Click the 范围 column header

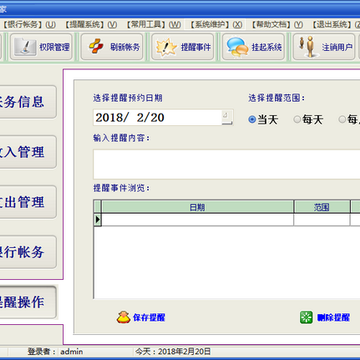(x=322, y=207)
